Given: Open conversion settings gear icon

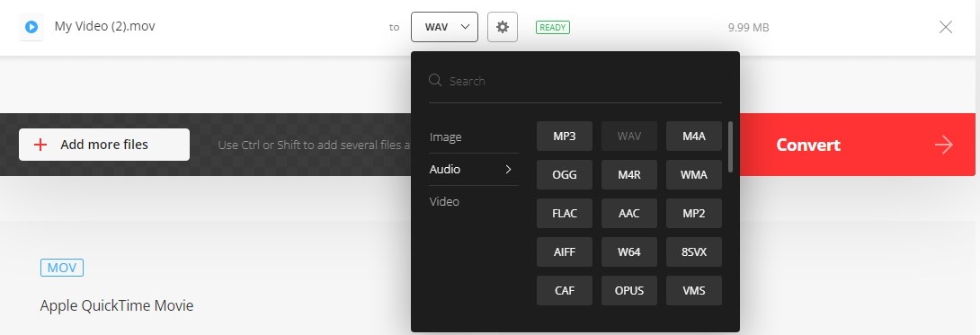Looking at the screenshot, I should pos(502,28).
